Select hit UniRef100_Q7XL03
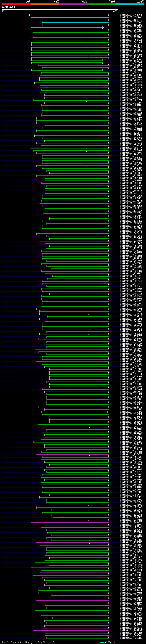The image size is (146, 644). pyautogui.click(x=131, y=60)
